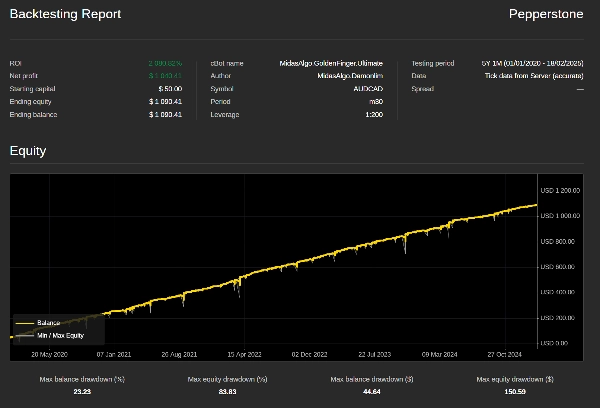This screenshot has height=408, width=600.
Task: Click USD 1 200.00 on the price axis
Action: tap(560, 191)
